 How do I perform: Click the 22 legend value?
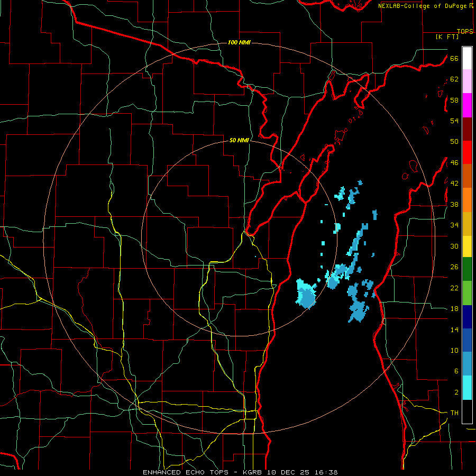454,288
